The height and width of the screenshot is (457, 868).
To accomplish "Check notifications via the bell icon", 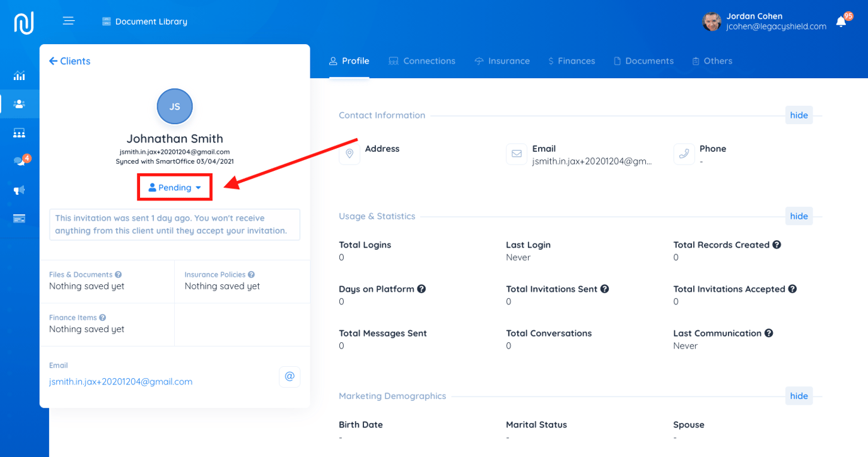I will point(841,21).
